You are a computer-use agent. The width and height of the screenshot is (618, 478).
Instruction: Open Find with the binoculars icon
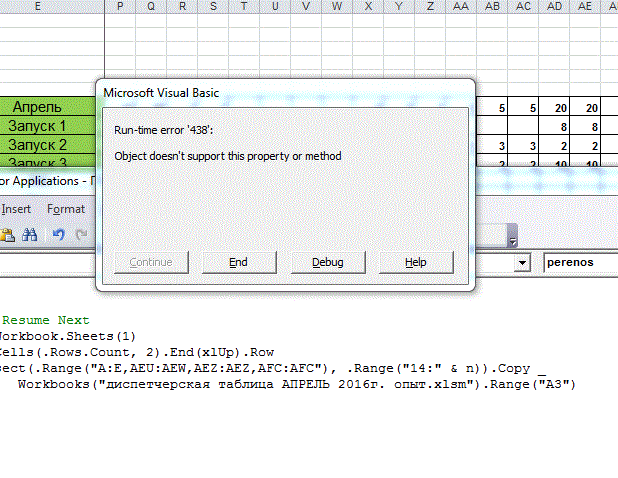[30, 235]
